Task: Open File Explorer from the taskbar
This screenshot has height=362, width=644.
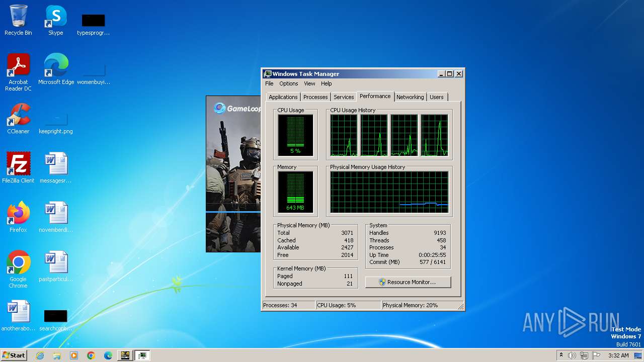Action: [x=57, y=355]
